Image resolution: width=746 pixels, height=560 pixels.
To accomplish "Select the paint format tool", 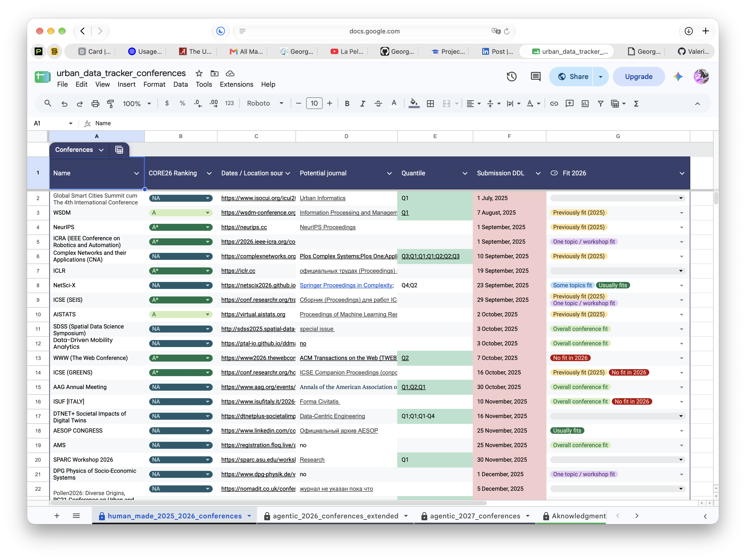I will (110, 104).
